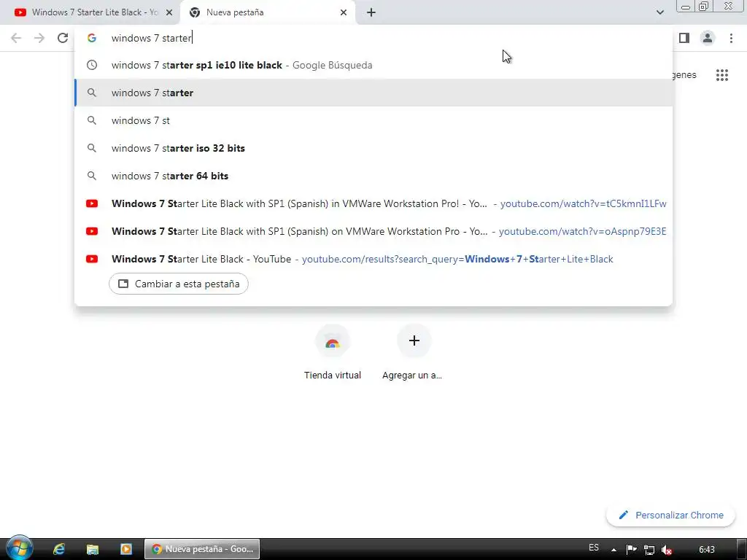The width and height of the screenshot is (747, 560).
Task: Pick suggestion windows 7 starter 64 bits
Action: (x=373, y=176)
